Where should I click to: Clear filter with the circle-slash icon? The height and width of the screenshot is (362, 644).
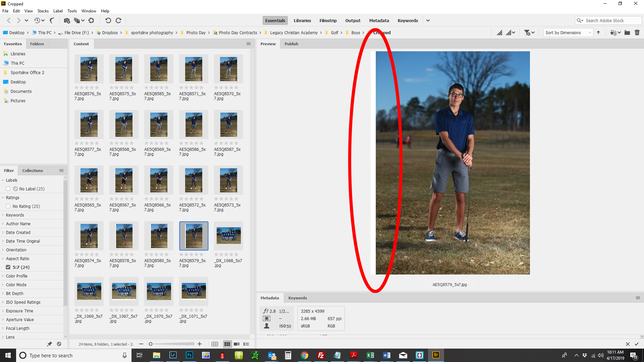[59, 344]
